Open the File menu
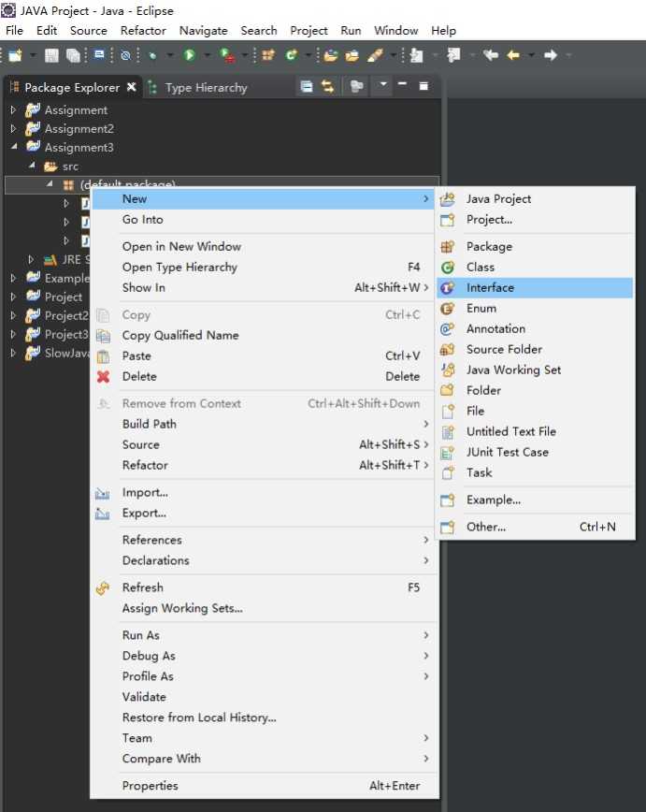This screenshot has height=812, width=646. point(15,31)
